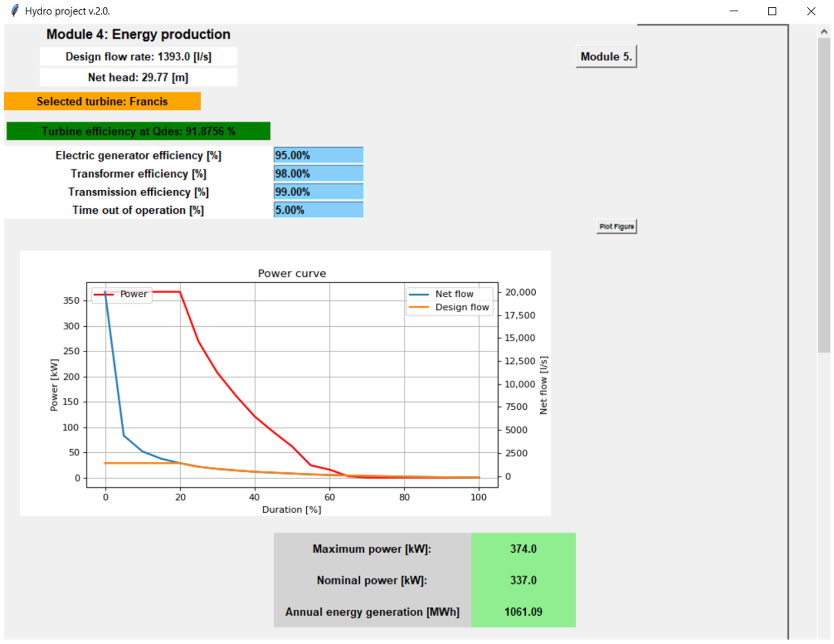Screen dimensions: 834x644
Task: Click the Selected turbine Francis orange banner
Action: pyautogui.click(x=102, y=101)
